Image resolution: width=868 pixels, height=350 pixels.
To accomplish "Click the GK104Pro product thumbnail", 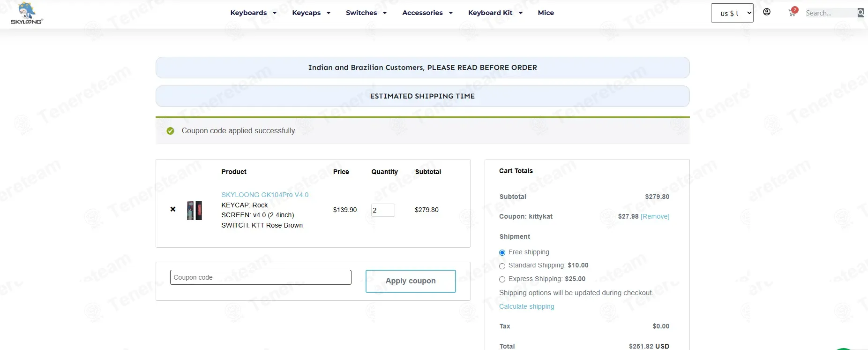I will 195,210.
